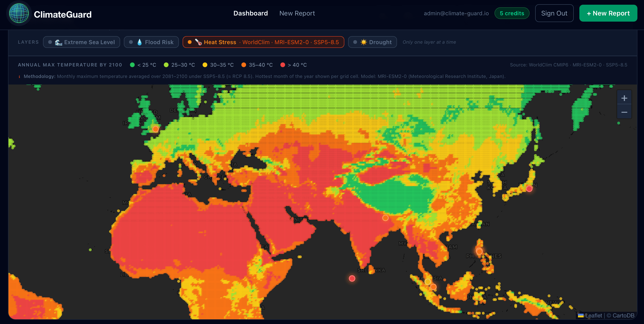The height and width of the screenshot is (324, 644).
Task: Click the lime 25–30 °C legend dot
Action: pos(166,65)
